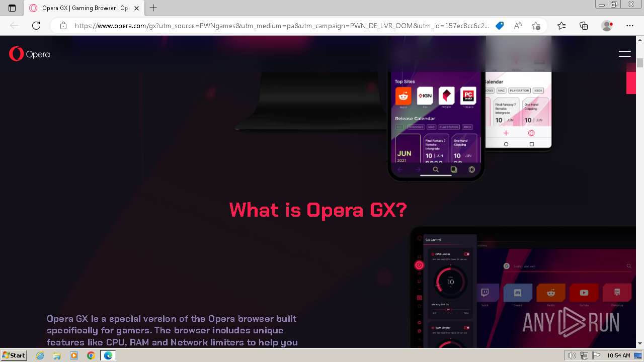Launch Google Chrome from taskbar
Screen dimensions: 644x362
[91, 355]
